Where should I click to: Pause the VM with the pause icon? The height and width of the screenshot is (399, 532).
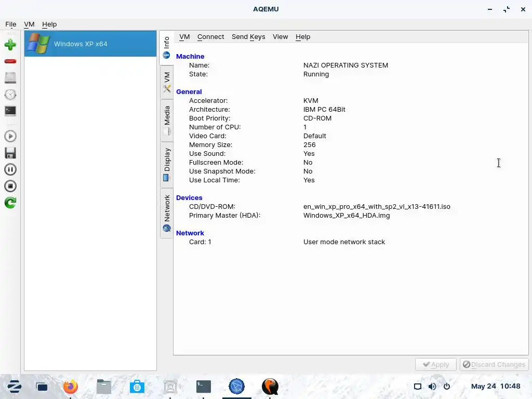point(10,170)
